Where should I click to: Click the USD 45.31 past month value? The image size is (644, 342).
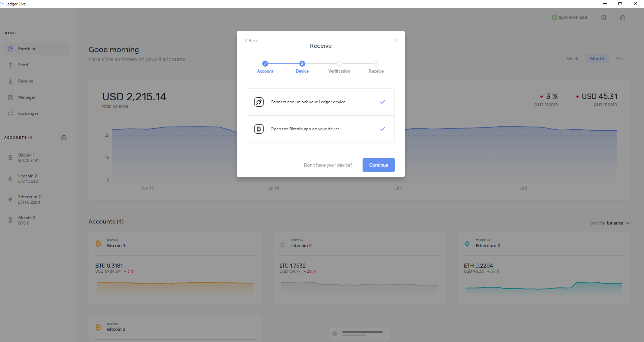600,97
